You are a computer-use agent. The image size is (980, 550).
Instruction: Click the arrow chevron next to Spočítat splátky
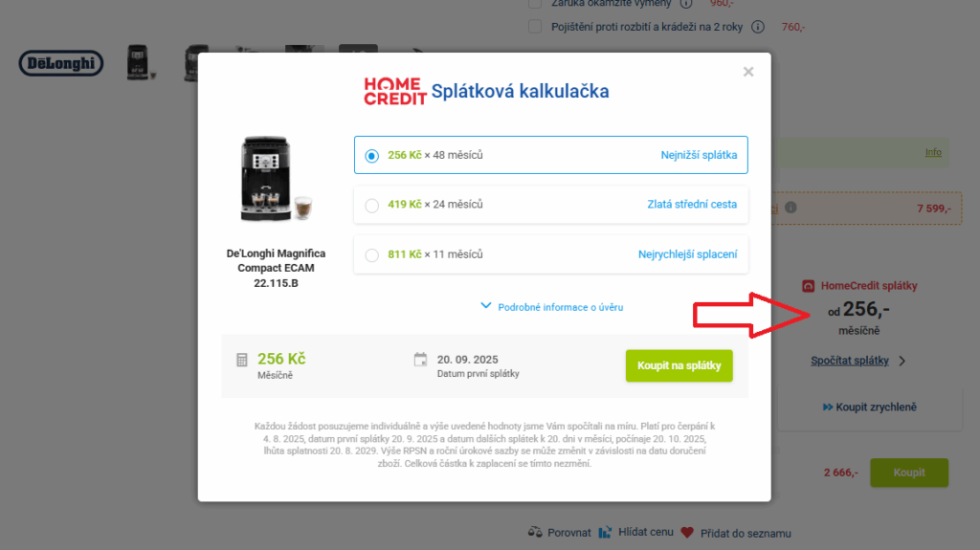pos(902,361)
